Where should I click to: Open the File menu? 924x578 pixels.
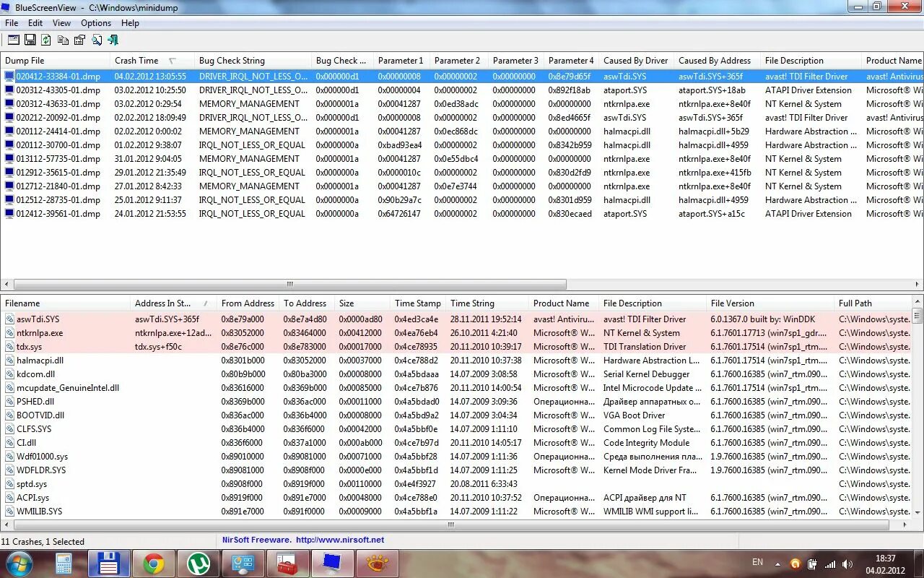point(12,23)
